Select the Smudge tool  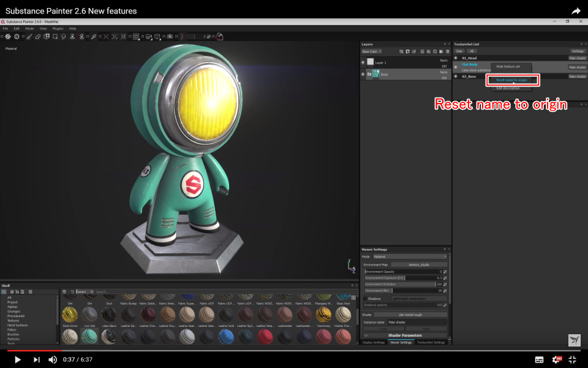click(64, 36)
